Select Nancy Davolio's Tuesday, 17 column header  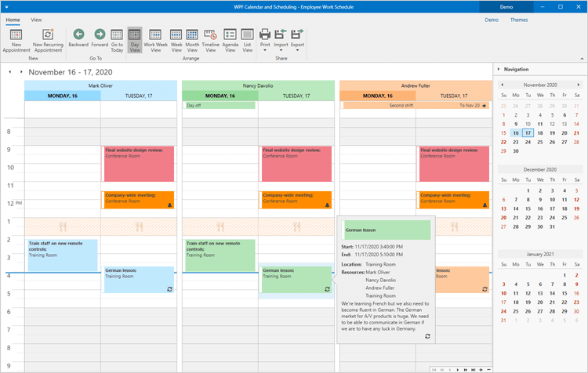tap(296, 96)
